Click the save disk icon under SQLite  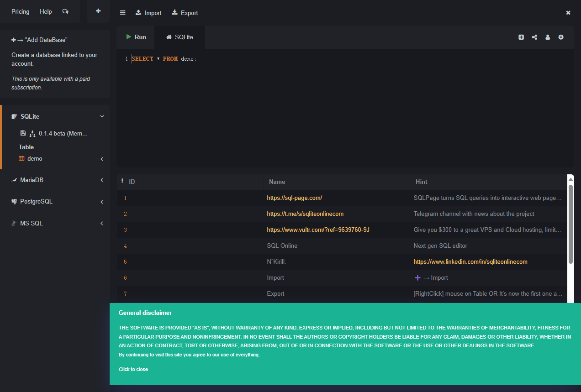pos(23,133)
